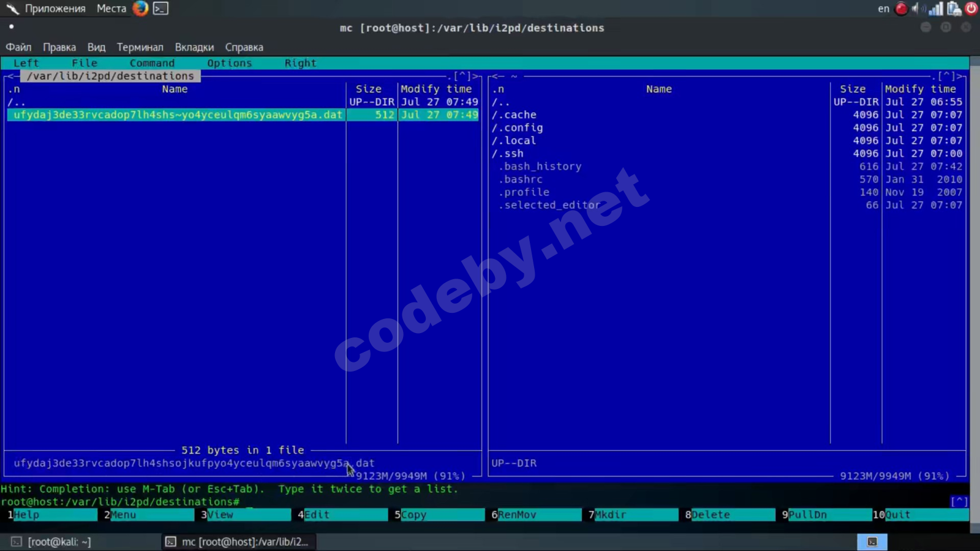Screen dimensions: 980x551
Task: Sort right panel by Name column
Action: click(x=659, y=89)
